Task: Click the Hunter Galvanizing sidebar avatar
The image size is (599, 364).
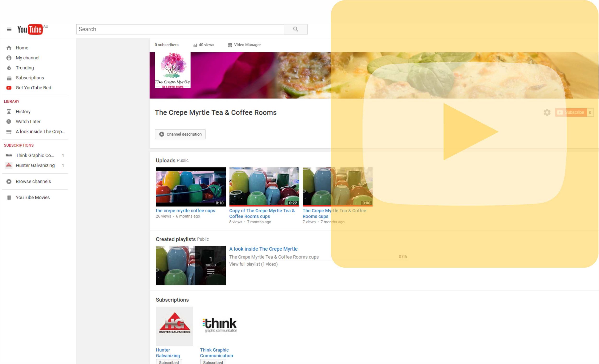Action: (x=9, y=165)
